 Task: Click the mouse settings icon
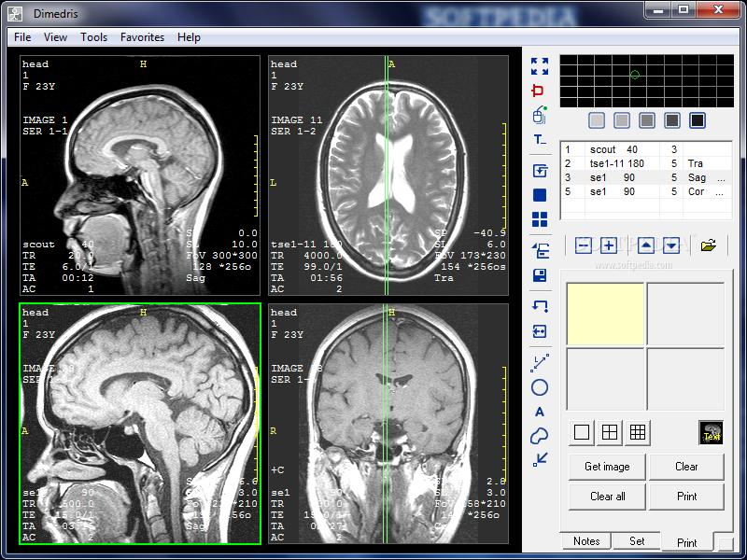(x=540, y=115)
